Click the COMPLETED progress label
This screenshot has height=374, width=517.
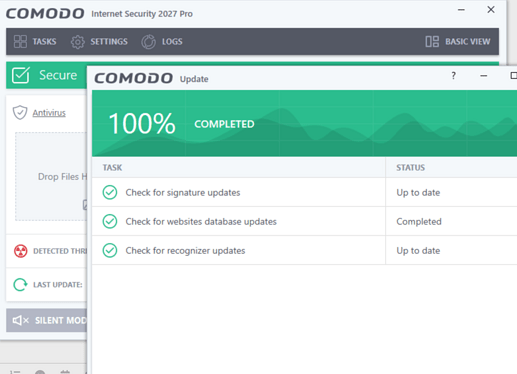pos(224,124)
